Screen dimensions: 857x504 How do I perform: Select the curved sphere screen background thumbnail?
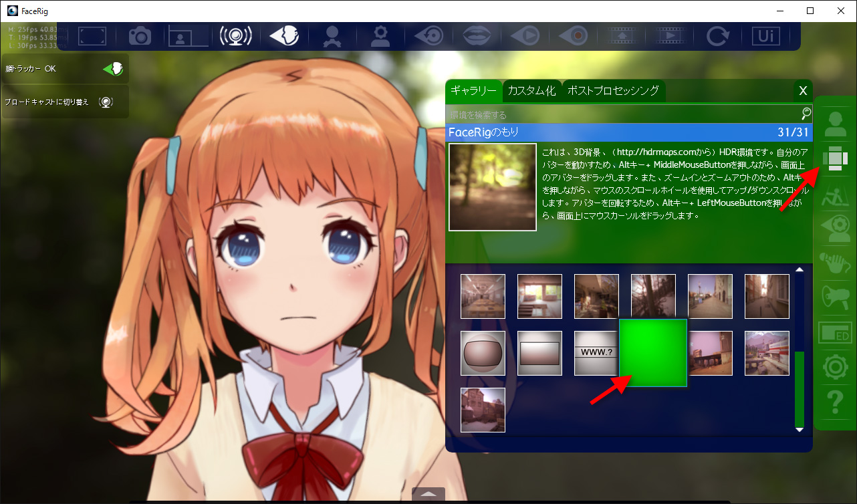pyautogui.click(x=483, y=353)
